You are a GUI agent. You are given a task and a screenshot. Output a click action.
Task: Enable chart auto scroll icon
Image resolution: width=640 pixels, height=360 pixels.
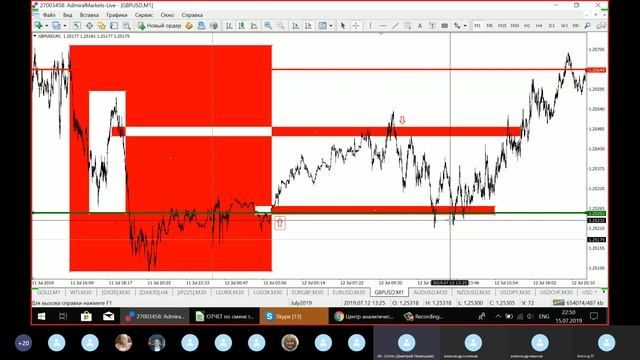click(296, 26)
